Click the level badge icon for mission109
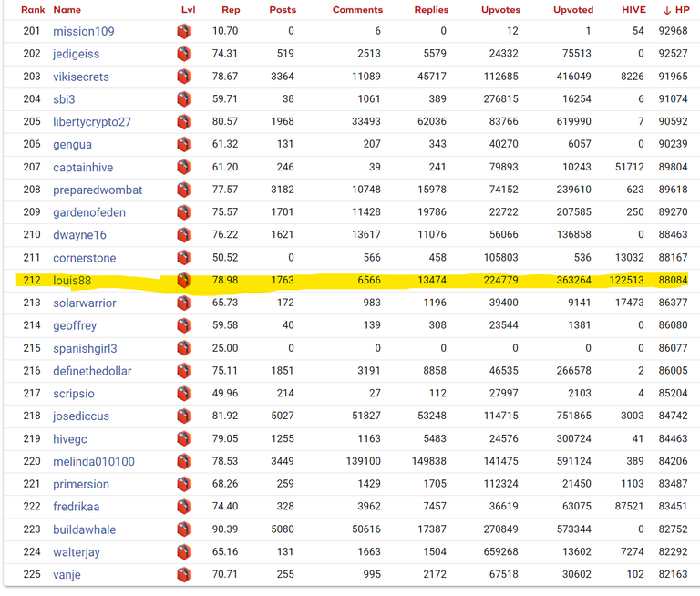 coord(184,31)
